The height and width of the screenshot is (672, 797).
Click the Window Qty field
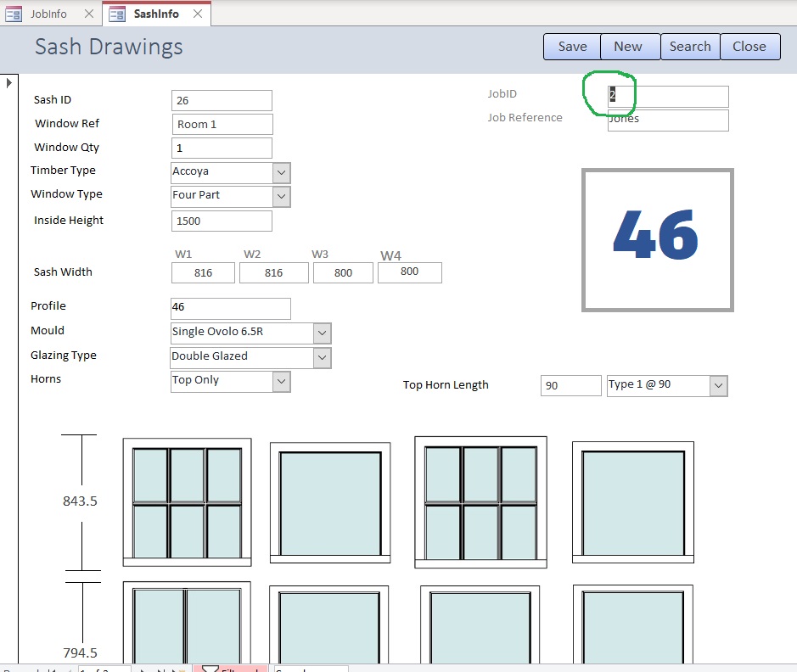pyautogui.click(x=222, y=148)
